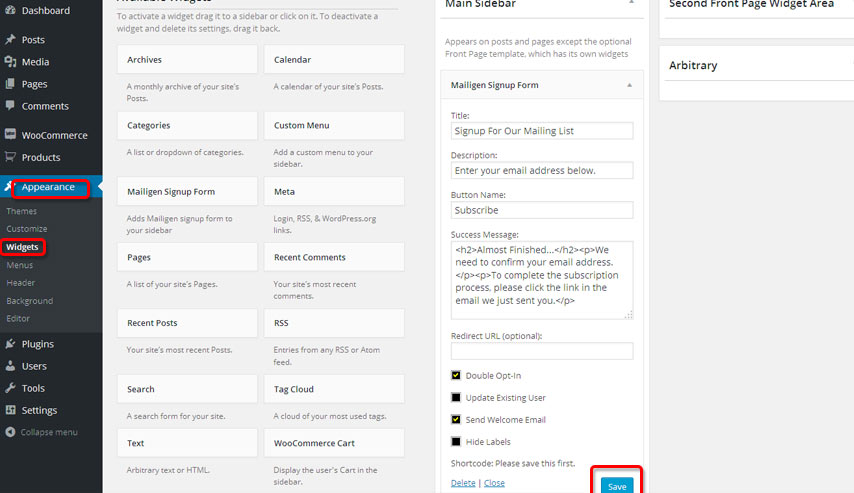Collapse the Mailigen Signup Form widget arrow
This screenshot has width=854, height=493.
click(x=629, y=85)
